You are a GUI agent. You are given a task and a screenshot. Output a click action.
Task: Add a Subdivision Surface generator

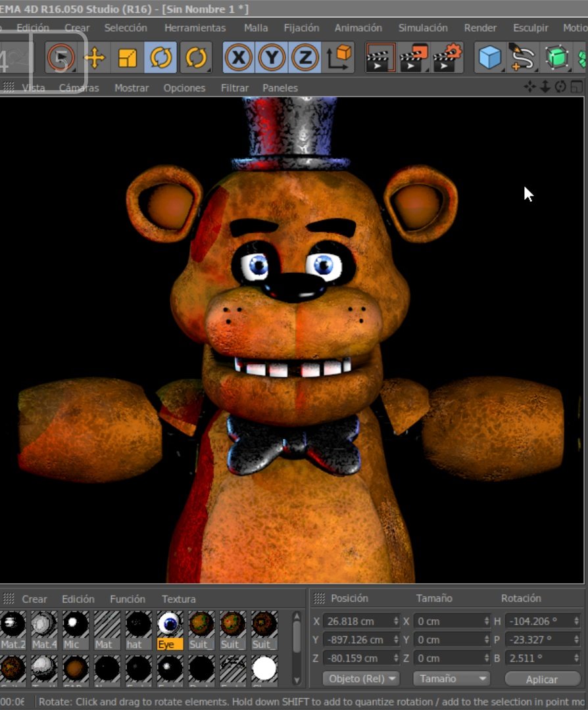[x=556, y=58]
